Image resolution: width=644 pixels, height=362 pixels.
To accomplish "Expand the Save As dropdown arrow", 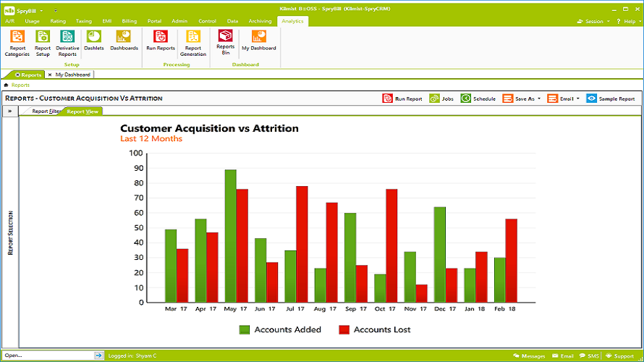I will (539, 98).
